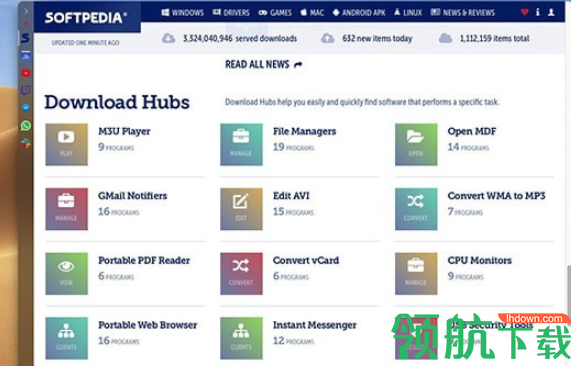Click the M3U Player play tile icon
The height and width of the screenshot is (366, 571).
coord(66,144)
